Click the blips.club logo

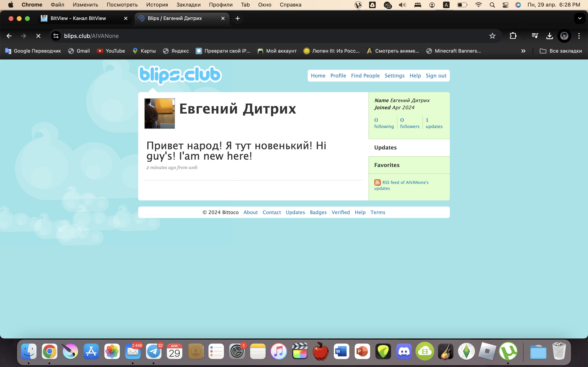point(180,75)
